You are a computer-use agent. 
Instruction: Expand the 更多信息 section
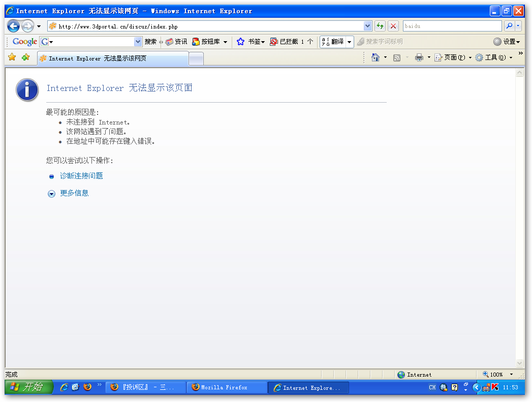pos(74,193)
